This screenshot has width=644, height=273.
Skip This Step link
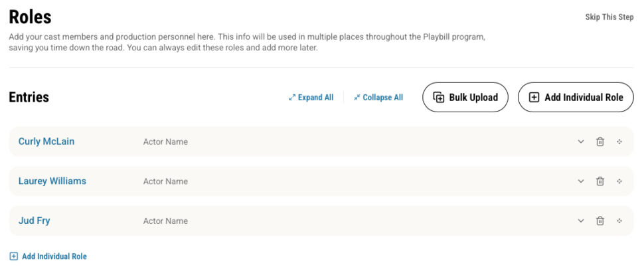609,17
